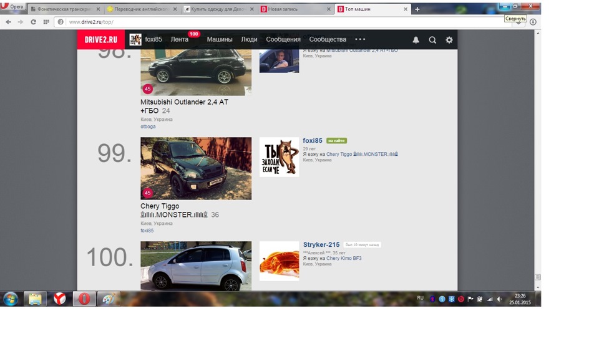Click the DRIVE2.RU logo
Screen dimensions: 599x364
(x=101, y=40)
